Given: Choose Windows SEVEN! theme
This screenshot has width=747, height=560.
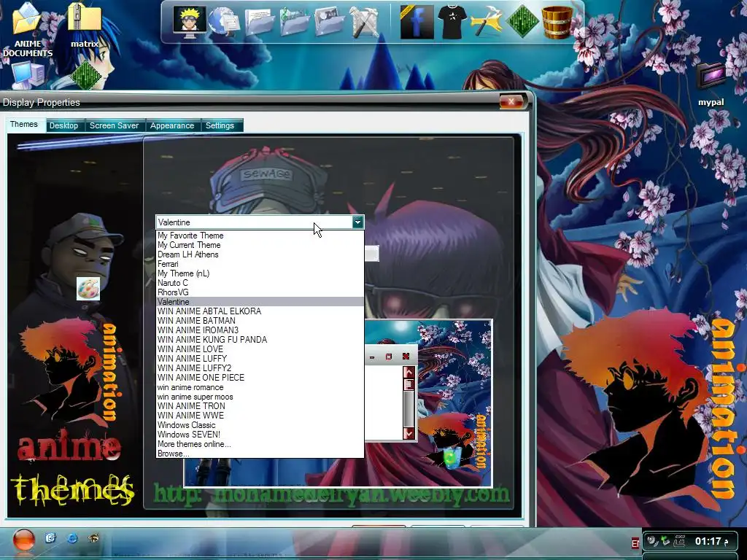Looking at the screenshot, I should coord(260,435).
